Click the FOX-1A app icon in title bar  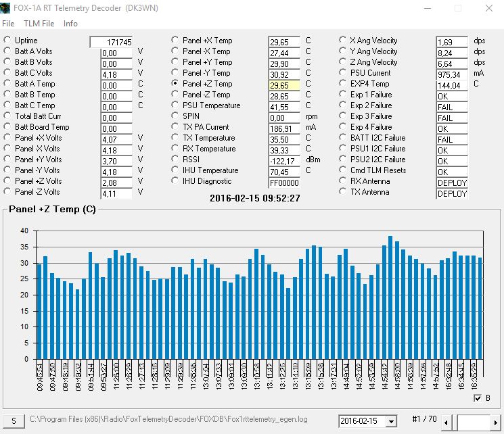[x=5, y=7]
